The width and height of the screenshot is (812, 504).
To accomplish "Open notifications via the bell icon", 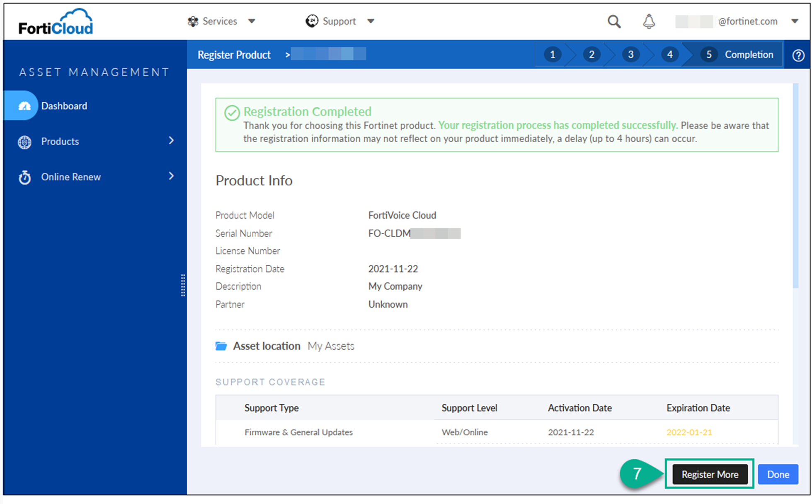I will pyautogui.click(x=649, y=21).
